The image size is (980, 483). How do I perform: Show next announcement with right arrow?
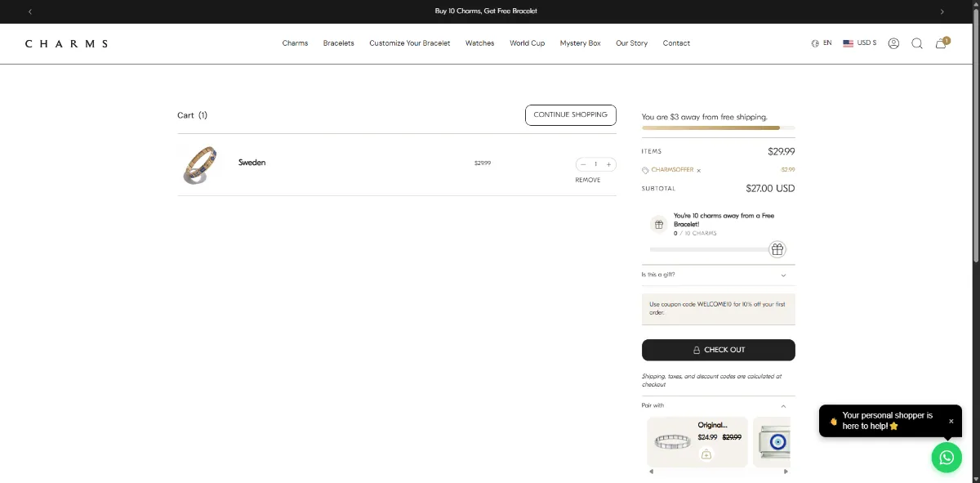[942, 11]
